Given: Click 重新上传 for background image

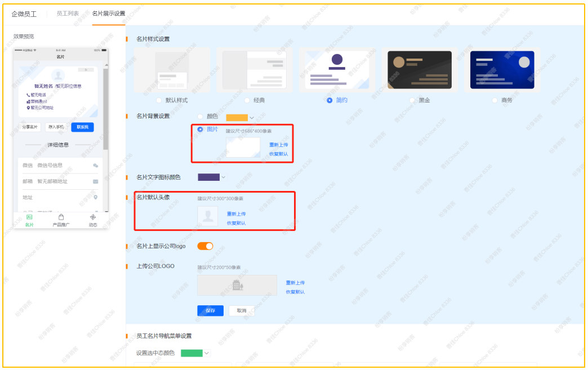Looking at the screenshot, I should click(x=279, y=145).
